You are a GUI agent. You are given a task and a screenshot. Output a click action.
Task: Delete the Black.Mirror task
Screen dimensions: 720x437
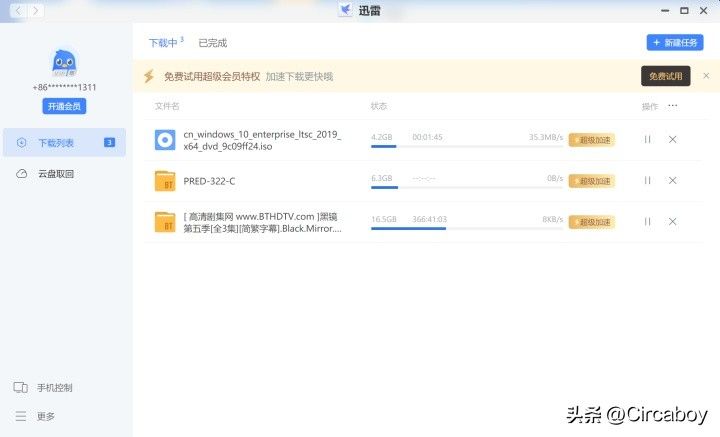click(x=673, y=222)
